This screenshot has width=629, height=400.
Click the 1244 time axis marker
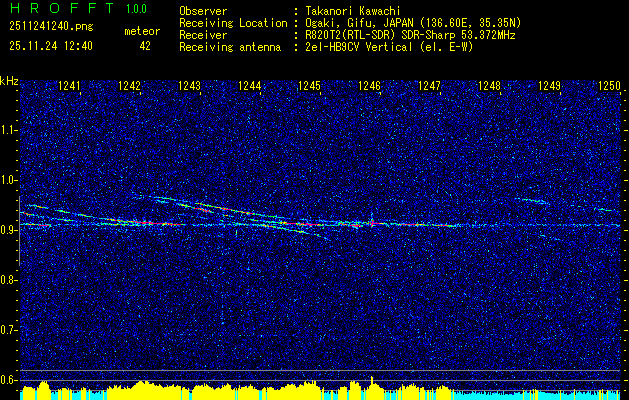click(x=250, y=85)
